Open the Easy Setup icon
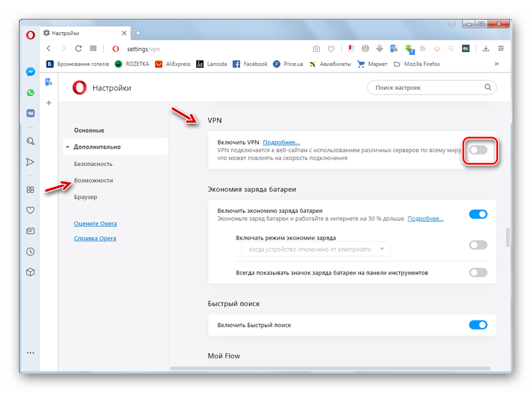The image size is (532, 393). (x=500, y=49)
